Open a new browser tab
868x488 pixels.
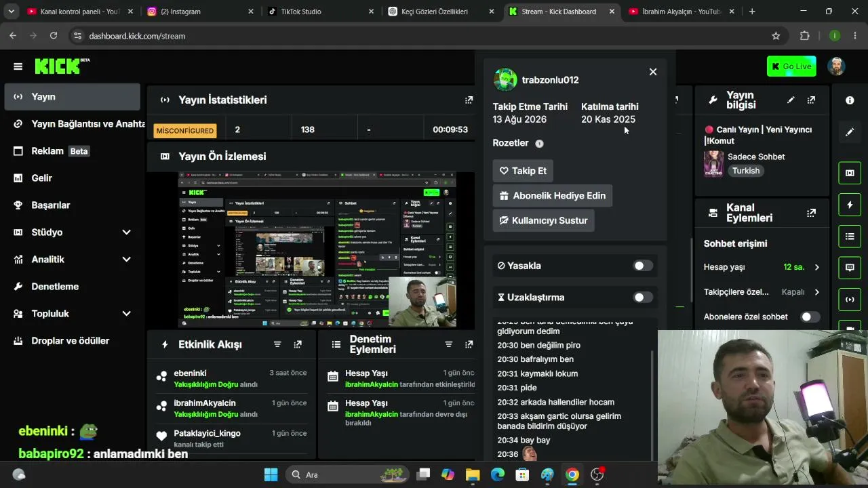[752, 12]
